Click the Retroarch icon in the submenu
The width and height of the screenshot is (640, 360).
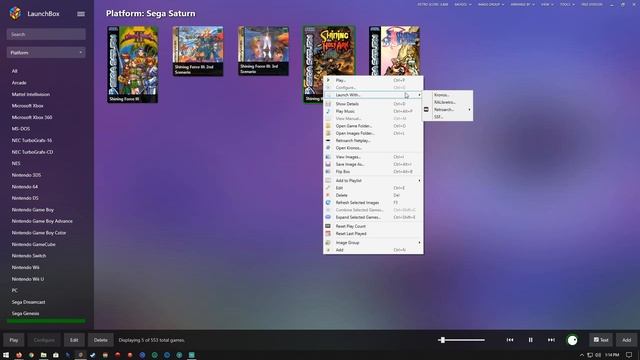point(426,109)
